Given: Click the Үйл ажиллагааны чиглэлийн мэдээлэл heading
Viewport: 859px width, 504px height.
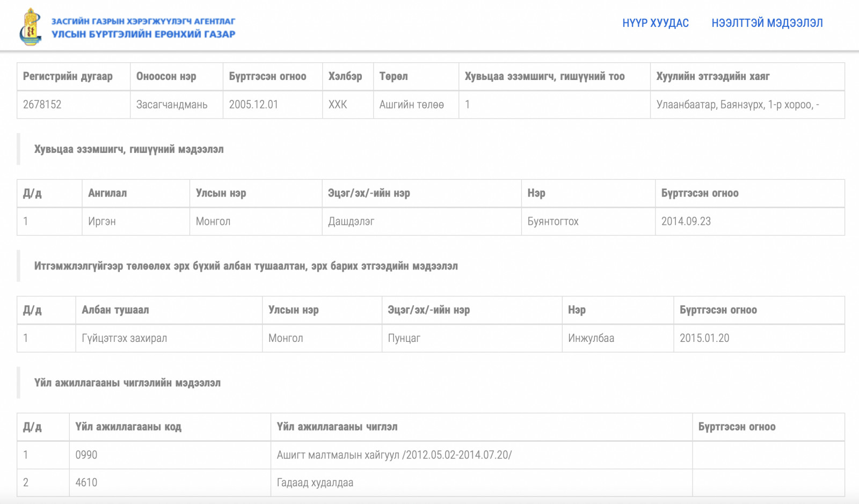Looking at the screenshot, I should [127, 383].
